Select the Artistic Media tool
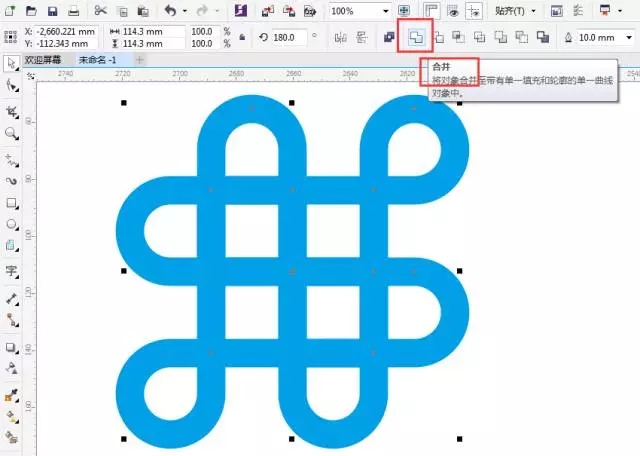Viewport: 640px width, 456px height. (x=11, y=181)
